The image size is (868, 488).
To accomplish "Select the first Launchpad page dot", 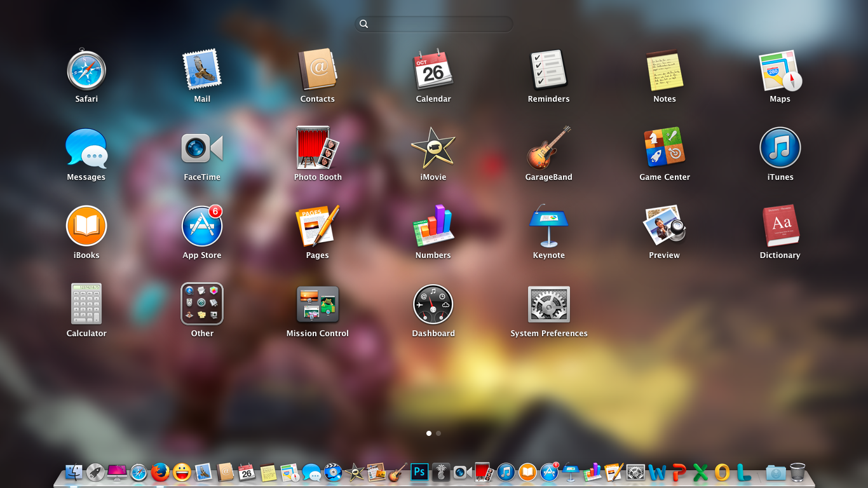I will (429, 433).
